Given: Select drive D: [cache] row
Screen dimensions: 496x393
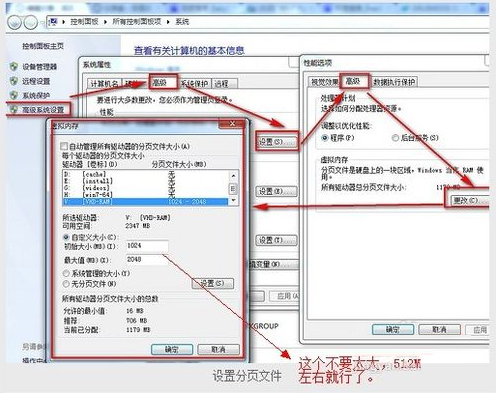Looking at the screenshot, I should 145,174.
